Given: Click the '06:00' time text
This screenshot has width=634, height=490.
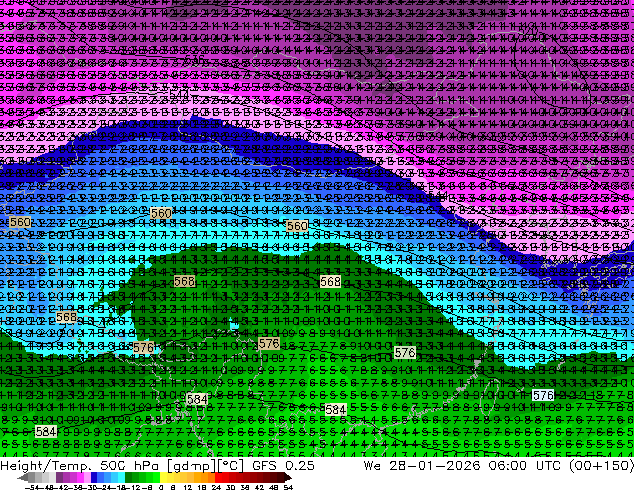Looking at the screenshot, I should click(507, 466).
